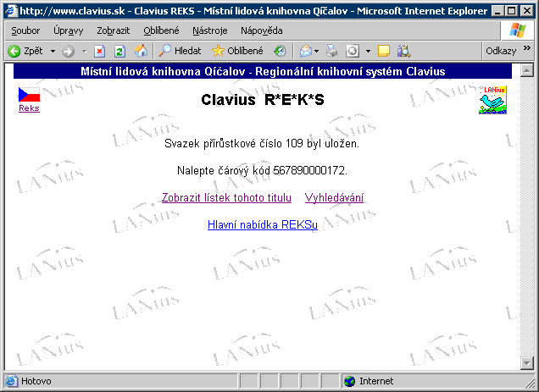Open the Oblíbené favorites star button
Image resolution: width=539 pixels, height=392 pixels.
(237, 51)
